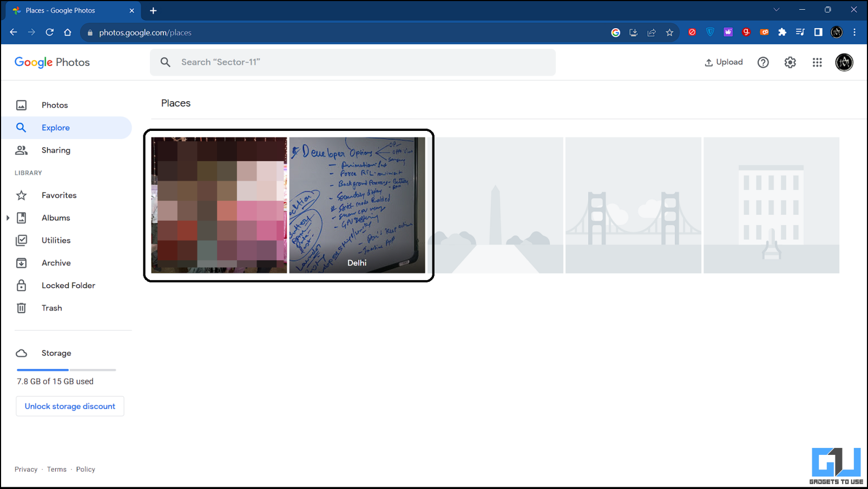Click the Locked Folder padlock icon

point(21,286)
